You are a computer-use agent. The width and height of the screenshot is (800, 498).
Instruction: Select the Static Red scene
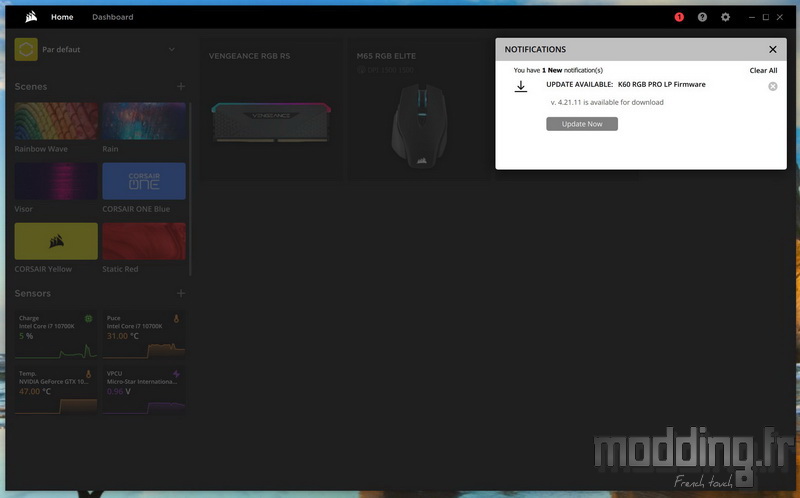144,241
